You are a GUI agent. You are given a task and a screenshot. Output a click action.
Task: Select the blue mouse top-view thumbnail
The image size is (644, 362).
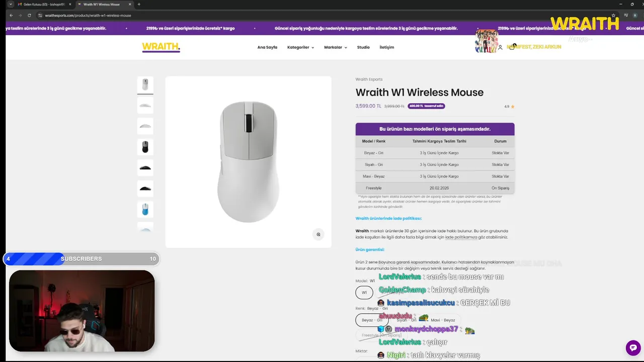click(145, 209)
